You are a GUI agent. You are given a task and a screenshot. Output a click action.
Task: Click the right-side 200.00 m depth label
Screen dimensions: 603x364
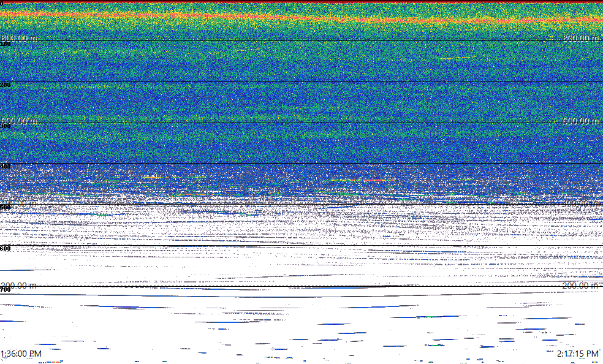[x=581, y=286]
